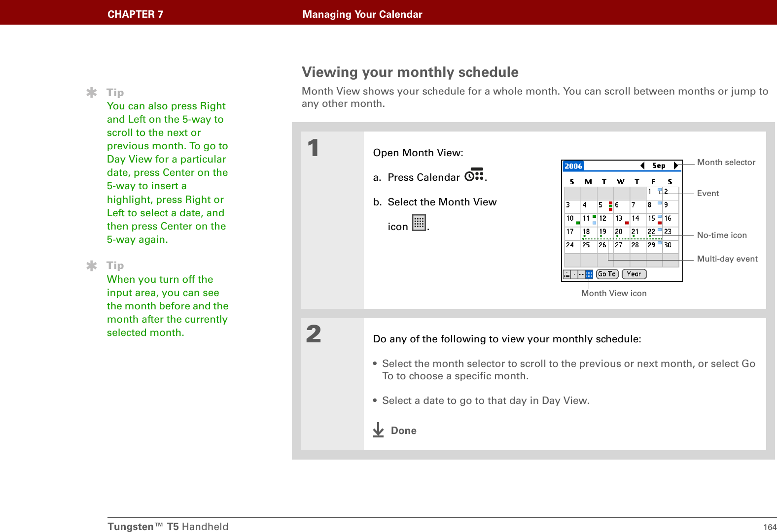Click the blue event marker on day 29
This screenshot has width=777, height=532.
660,243
